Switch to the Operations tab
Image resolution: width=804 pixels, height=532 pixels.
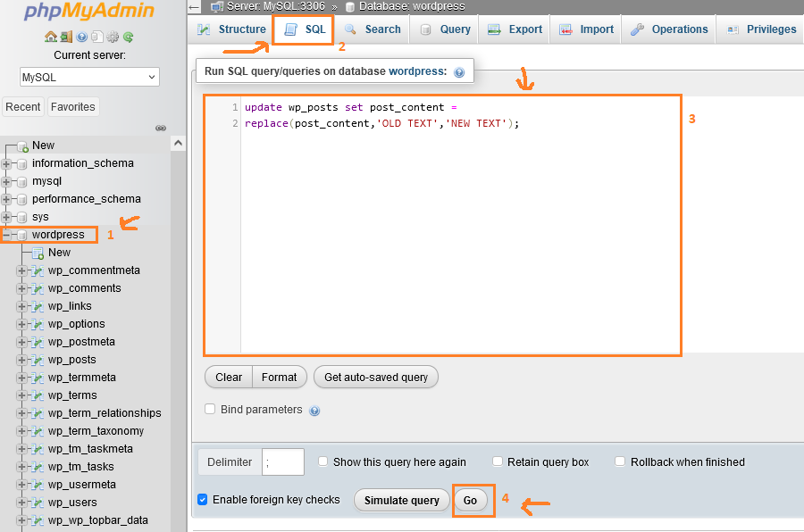pos(669,29)
